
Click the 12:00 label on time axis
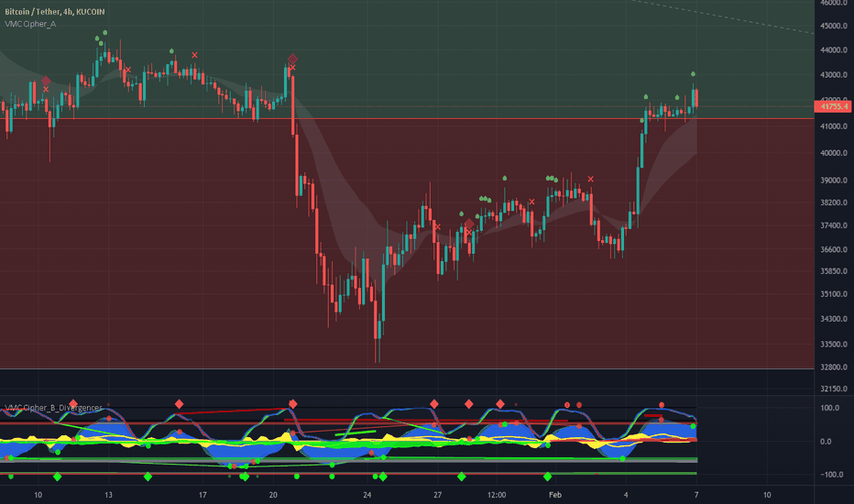[496, 495]
